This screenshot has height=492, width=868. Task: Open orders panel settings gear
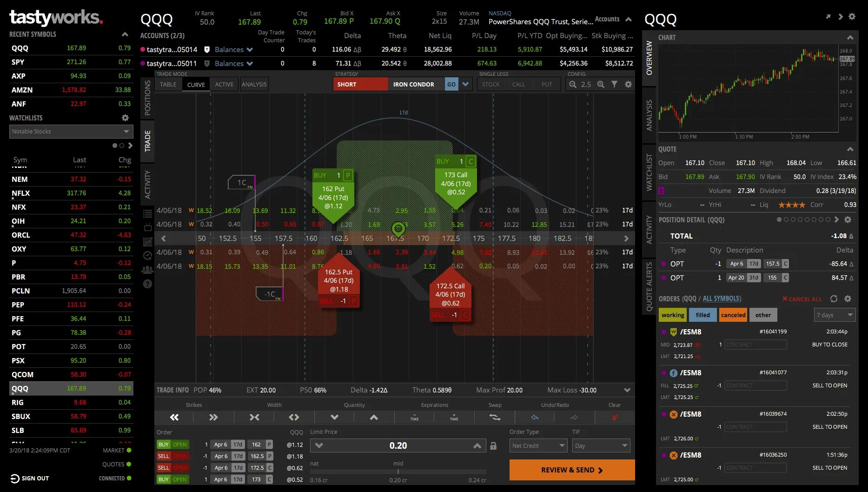848,299
